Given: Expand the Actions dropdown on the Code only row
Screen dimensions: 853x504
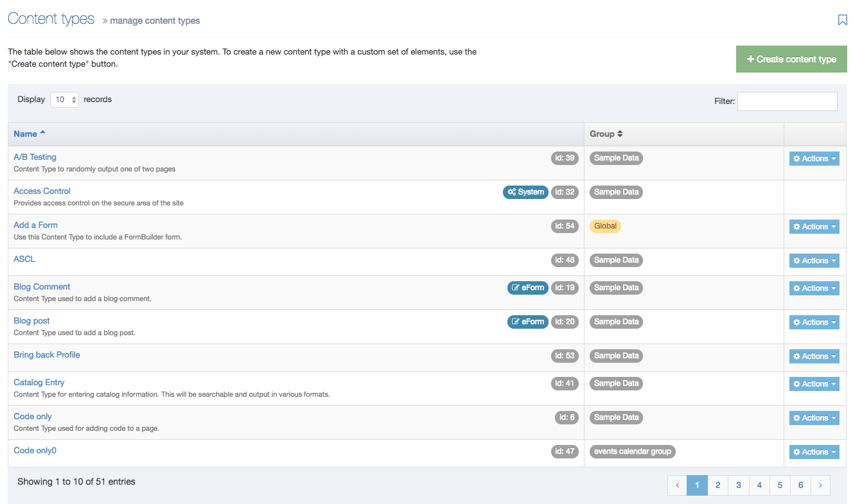Looking at the screenshot, I should (814, 417).
